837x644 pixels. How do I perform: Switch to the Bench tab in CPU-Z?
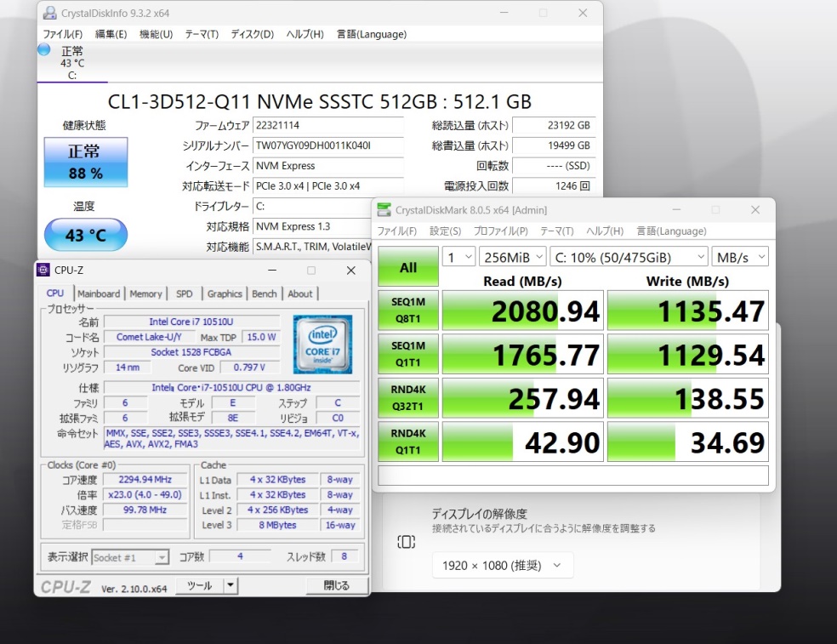[x=265, y=294]
